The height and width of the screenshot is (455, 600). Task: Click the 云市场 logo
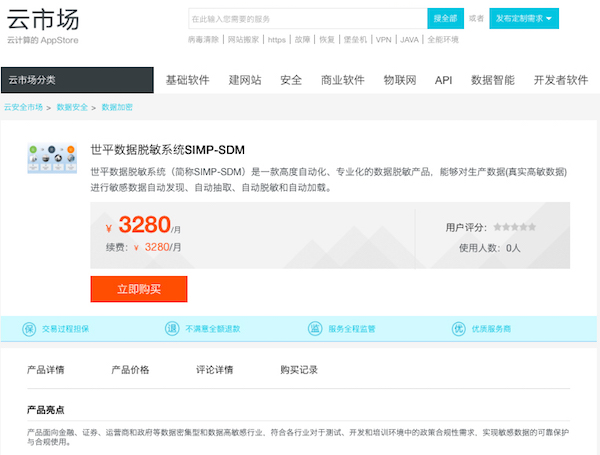pos(43,19)
